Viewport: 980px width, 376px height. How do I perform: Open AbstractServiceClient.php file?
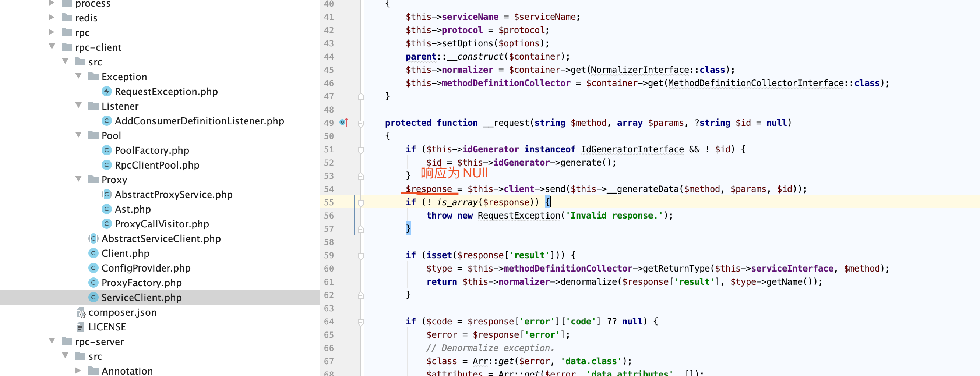point(161,238)
